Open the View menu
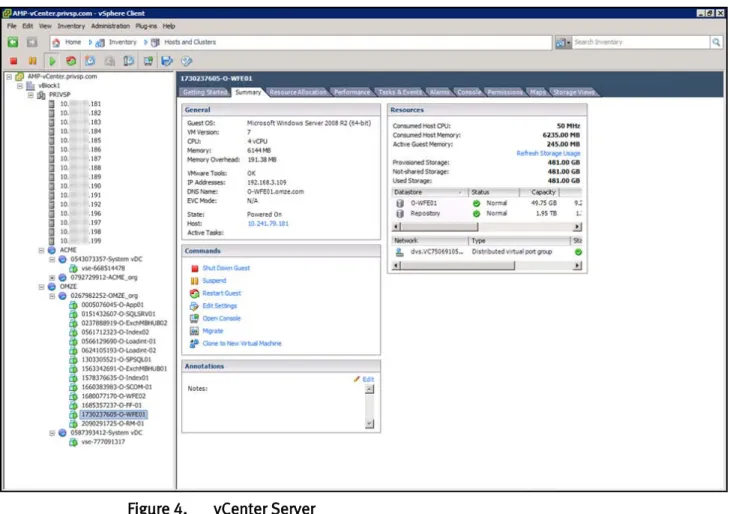730x514 pixels. pyautogui.click(x=45, y=26)
